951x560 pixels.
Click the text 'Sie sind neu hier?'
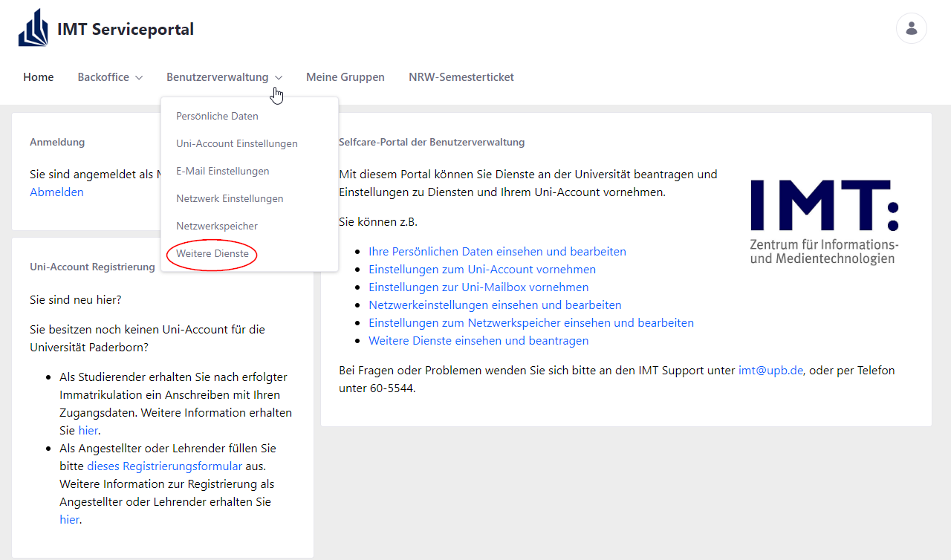[75, 300]
